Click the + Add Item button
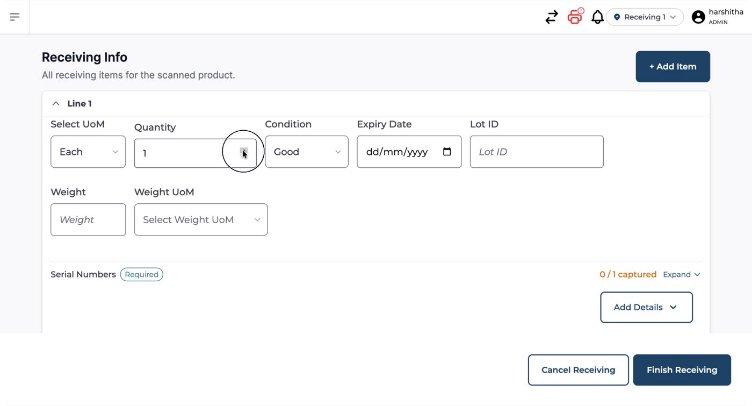The width and height of the screenshot is (752, 406). tap(672, 67)
